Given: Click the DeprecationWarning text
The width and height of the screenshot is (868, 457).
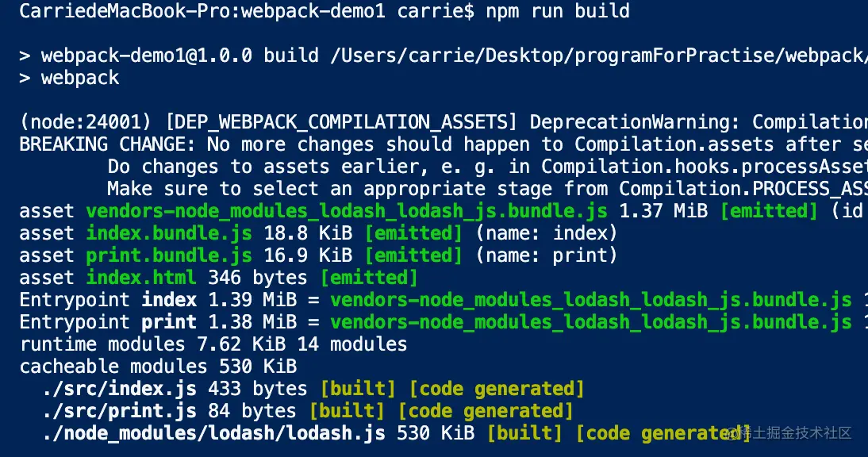Looking at the screenshot, I should (x=635, y=122).
